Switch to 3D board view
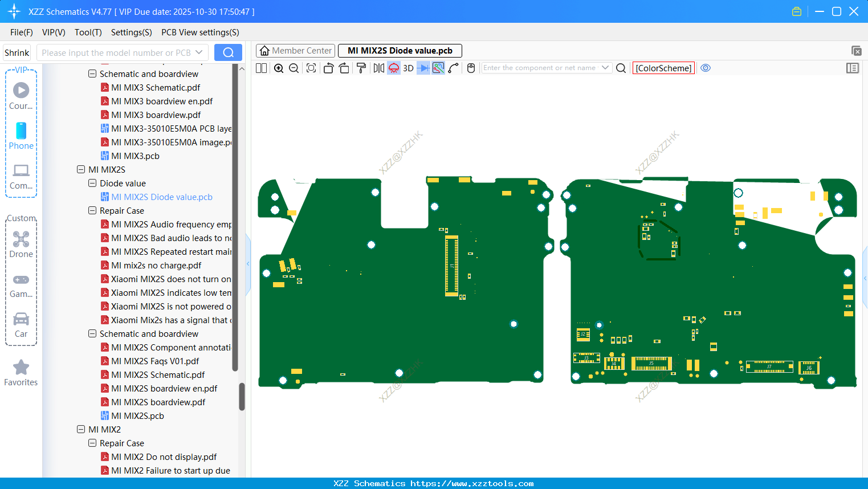 pyautogui.click(x=408, y=68)
